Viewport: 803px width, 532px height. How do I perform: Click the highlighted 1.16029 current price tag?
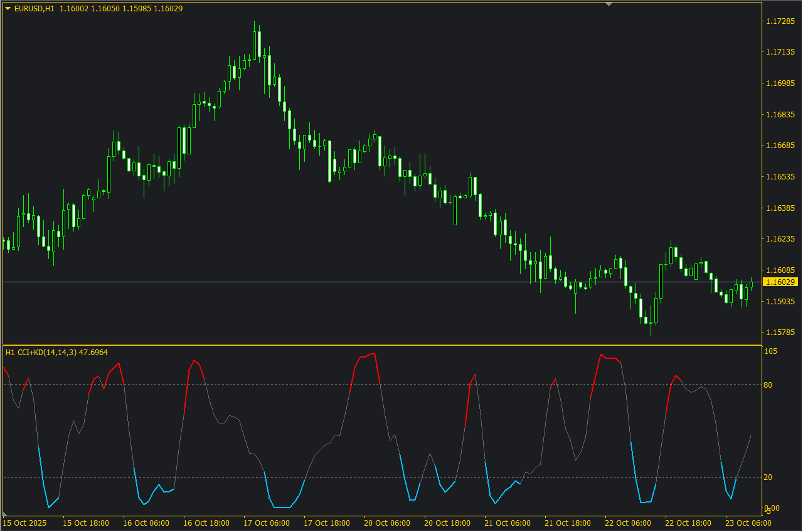pos(780,282)
